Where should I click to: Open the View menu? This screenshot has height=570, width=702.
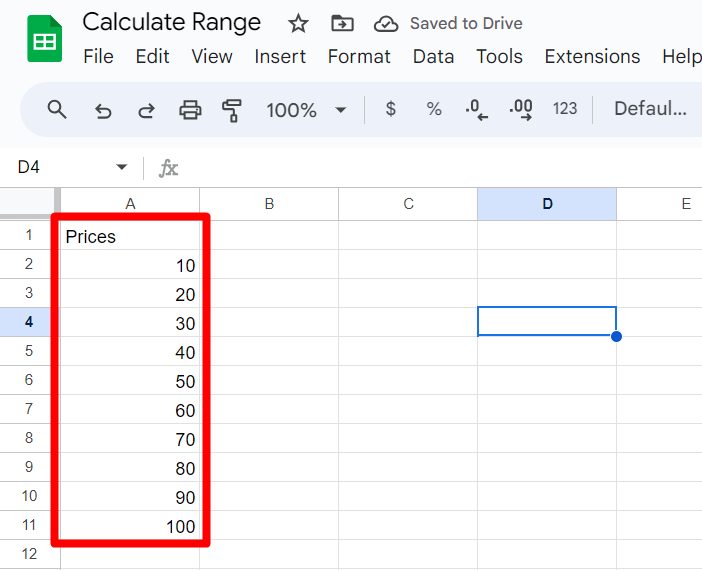pyautogui.click(x=212, y=56)
